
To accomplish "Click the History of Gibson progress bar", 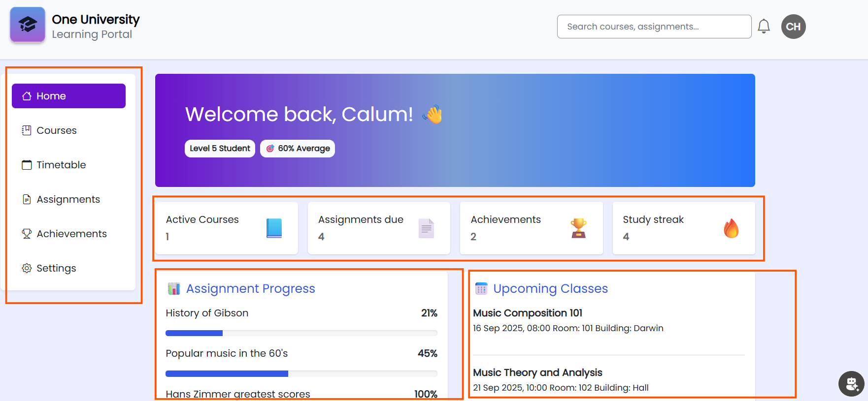I will pos(301,333).
